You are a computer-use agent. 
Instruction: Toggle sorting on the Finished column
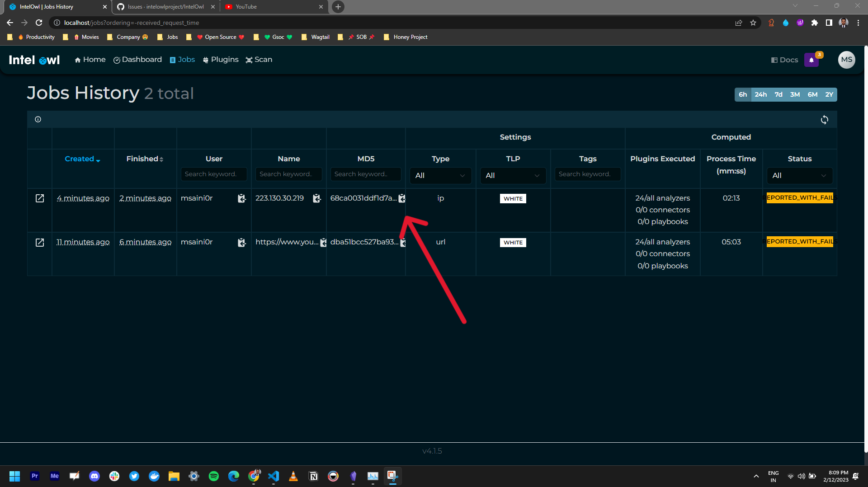coord(145,159)
